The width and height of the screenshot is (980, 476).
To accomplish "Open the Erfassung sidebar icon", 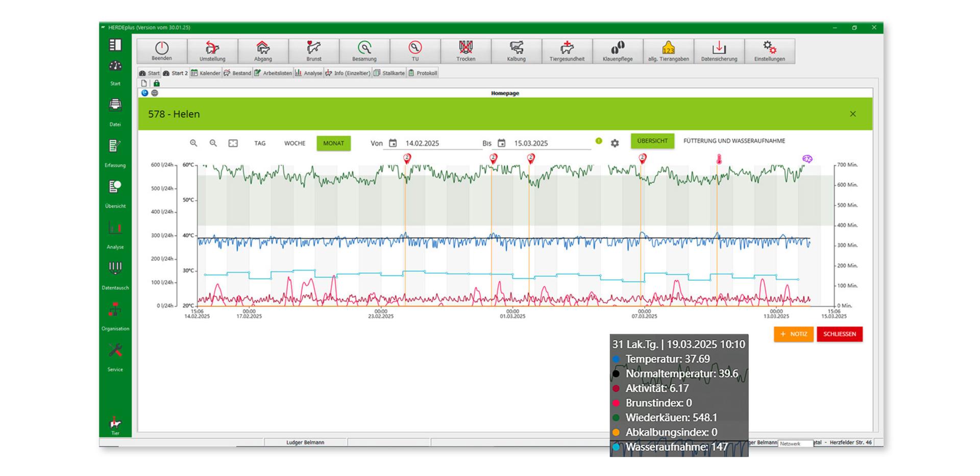I will tap(115, 146).
